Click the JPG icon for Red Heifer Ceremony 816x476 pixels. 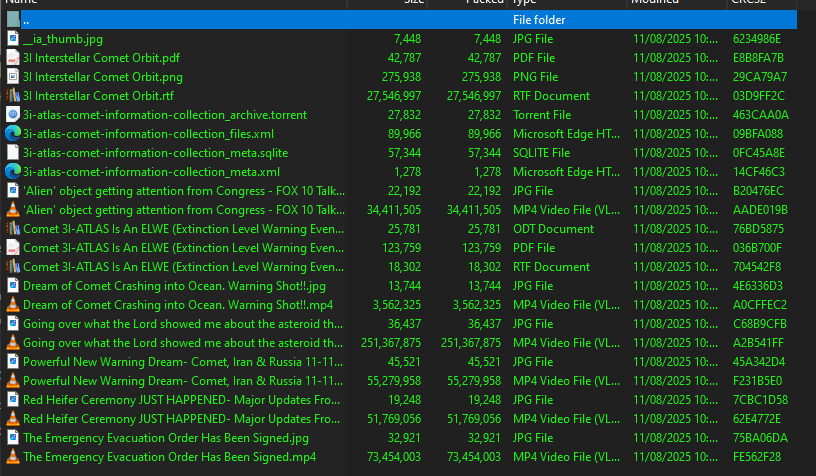(13, 400)
